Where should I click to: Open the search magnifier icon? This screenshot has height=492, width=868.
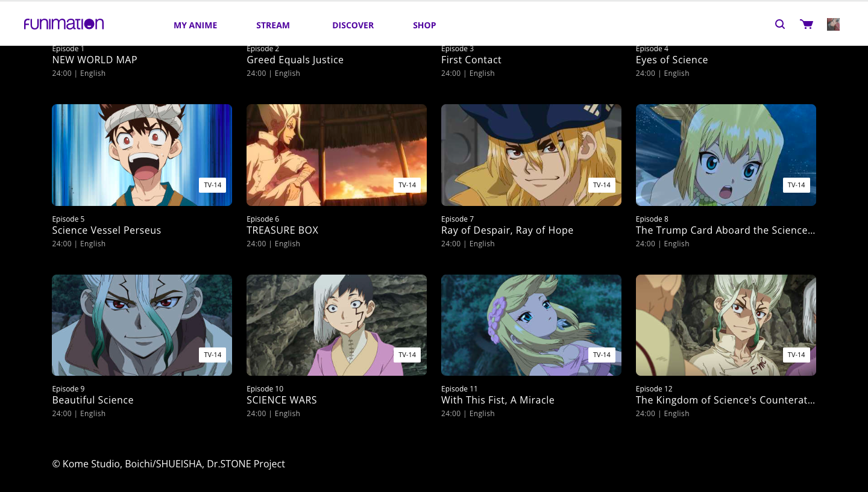click(779, 24)
